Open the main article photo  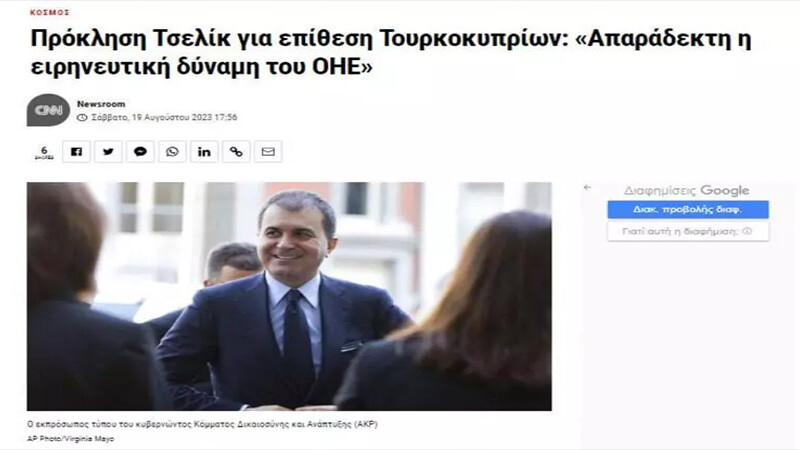(x=289, y=296)
